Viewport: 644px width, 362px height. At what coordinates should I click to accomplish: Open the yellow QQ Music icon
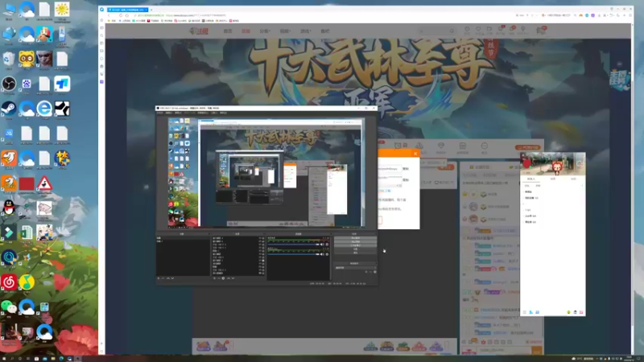[27, 282]
